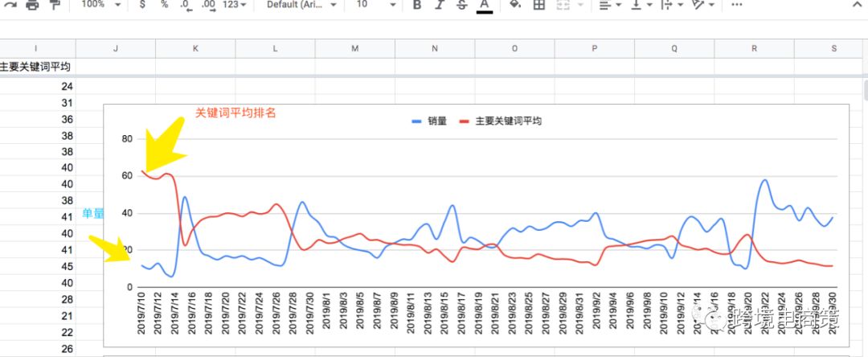This screenshot has width=868, height=357.
Task: Open the fill color bucket
Action: [515, 5]
